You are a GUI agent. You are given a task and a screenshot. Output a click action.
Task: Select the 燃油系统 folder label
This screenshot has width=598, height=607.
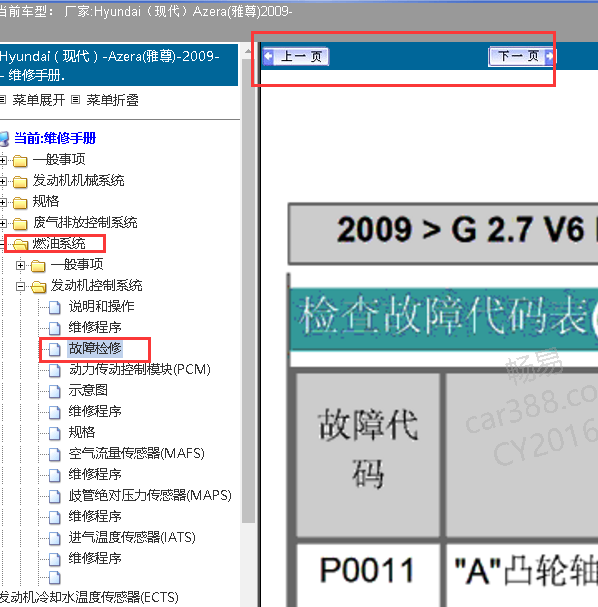[58, 243]
